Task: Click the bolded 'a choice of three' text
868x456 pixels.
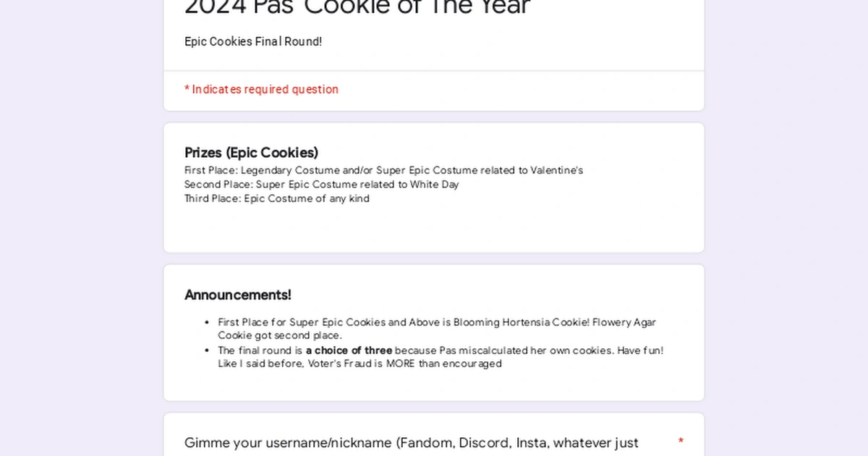Action: [x=348, y=350]
